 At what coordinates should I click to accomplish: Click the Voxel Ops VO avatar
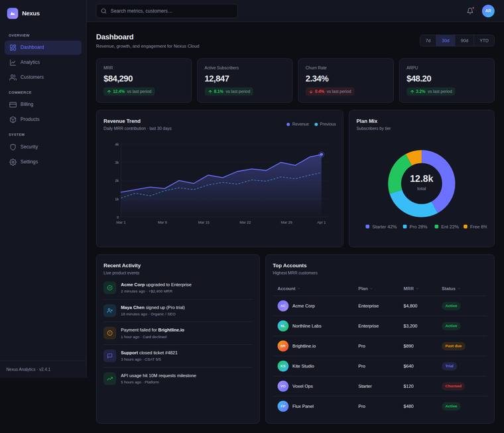[x=283, y=386]
